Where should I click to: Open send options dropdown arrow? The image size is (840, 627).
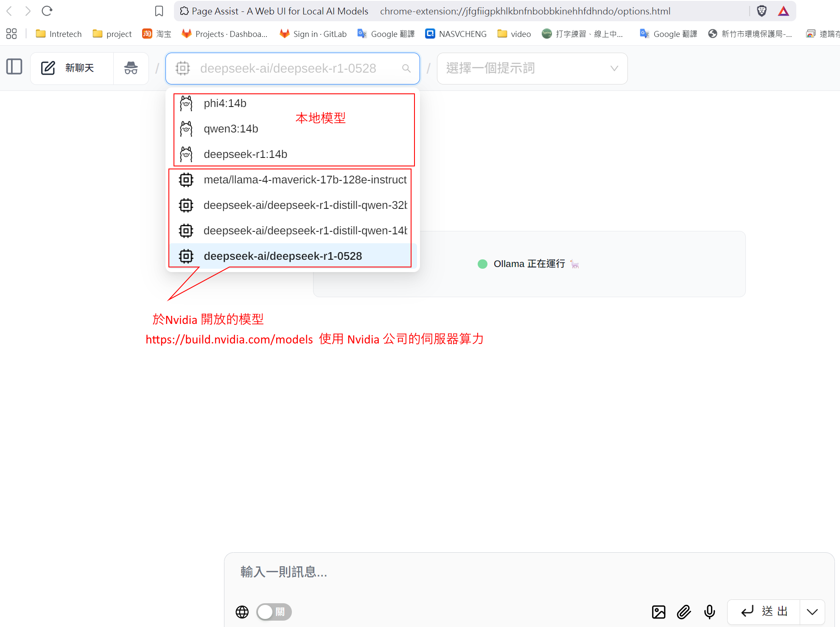click(812, 612)
